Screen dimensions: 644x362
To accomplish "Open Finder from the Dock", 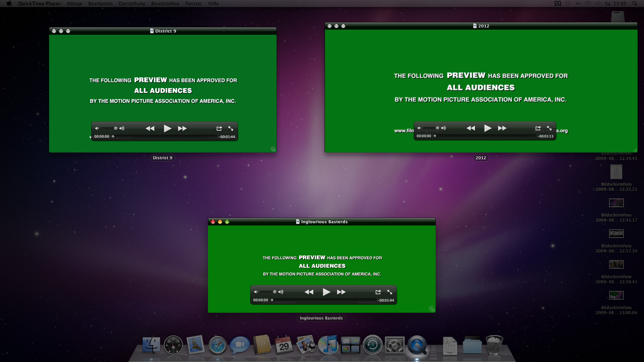I will coord(151,345).
